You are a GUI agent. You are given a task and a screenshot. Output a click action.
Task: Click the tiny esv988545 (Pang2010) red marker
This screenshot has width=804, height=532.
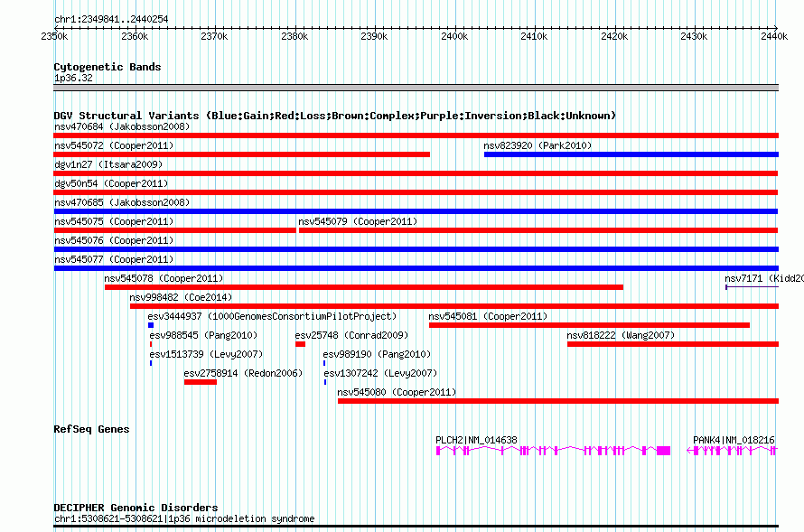tap(151, 344)
